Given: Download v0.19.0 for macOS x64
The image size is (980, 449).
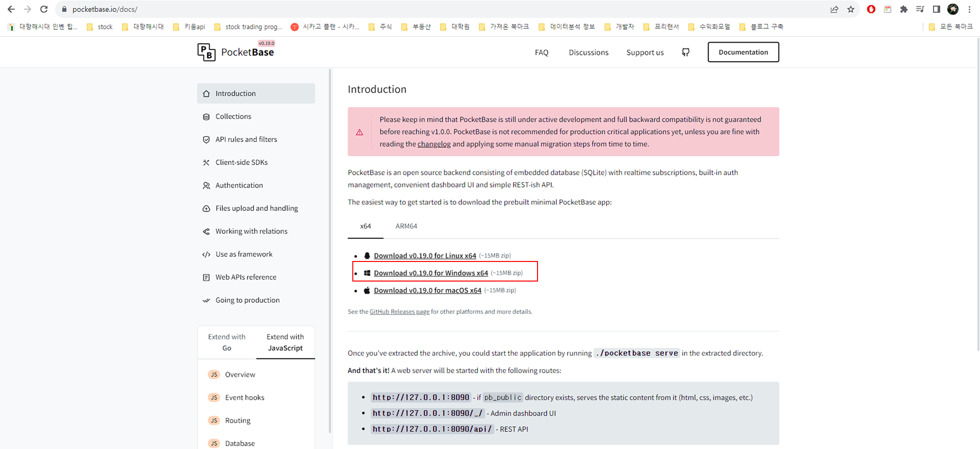Looking at the screenshot, I should [427, 290].
